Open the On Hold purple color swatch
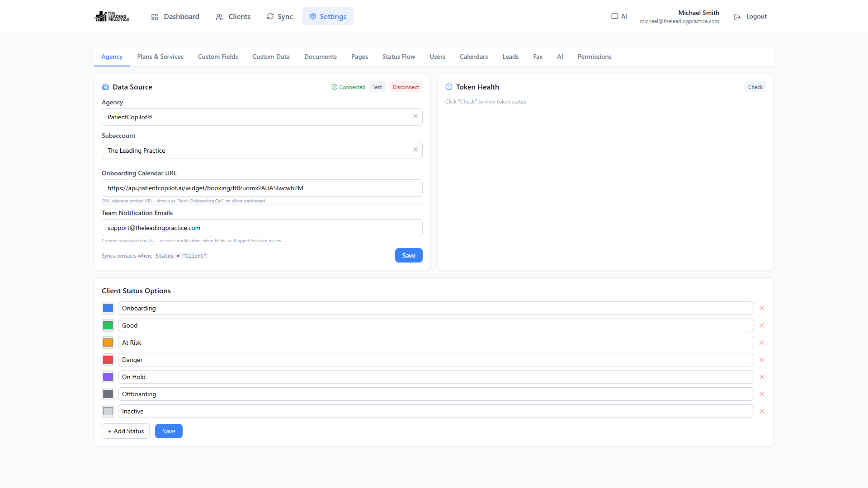 [108, 377]
